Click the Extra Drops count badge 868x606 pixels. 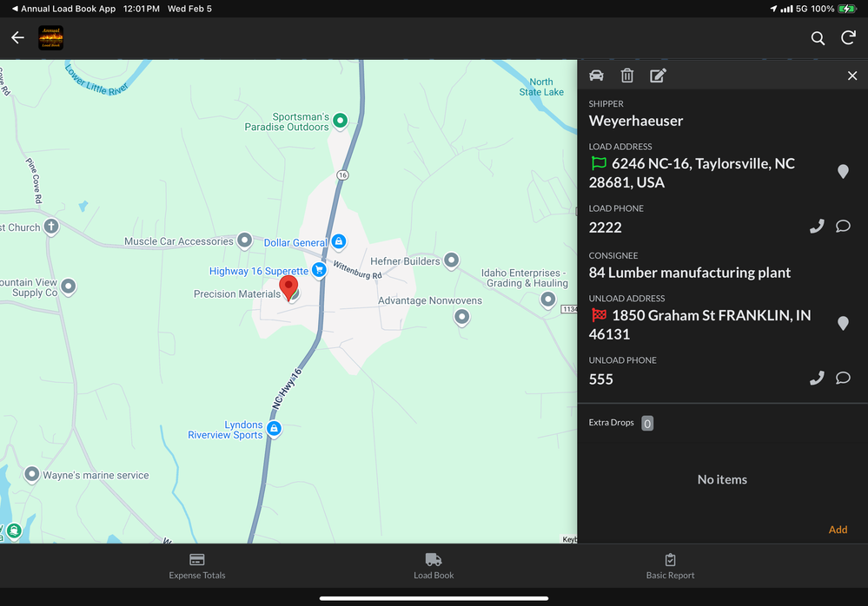tap(647, 423)
